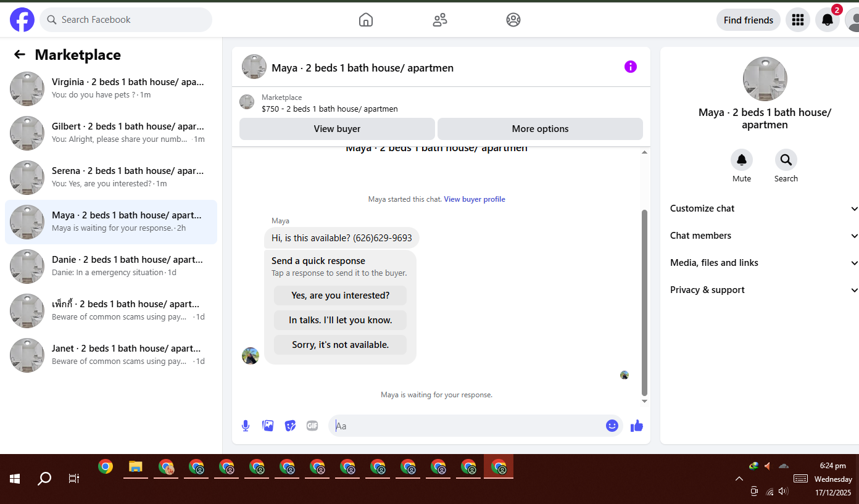Click Maya's message 'Hi, is this available?'
Viewport: 859px width, 504px height.
pos(342,238)
